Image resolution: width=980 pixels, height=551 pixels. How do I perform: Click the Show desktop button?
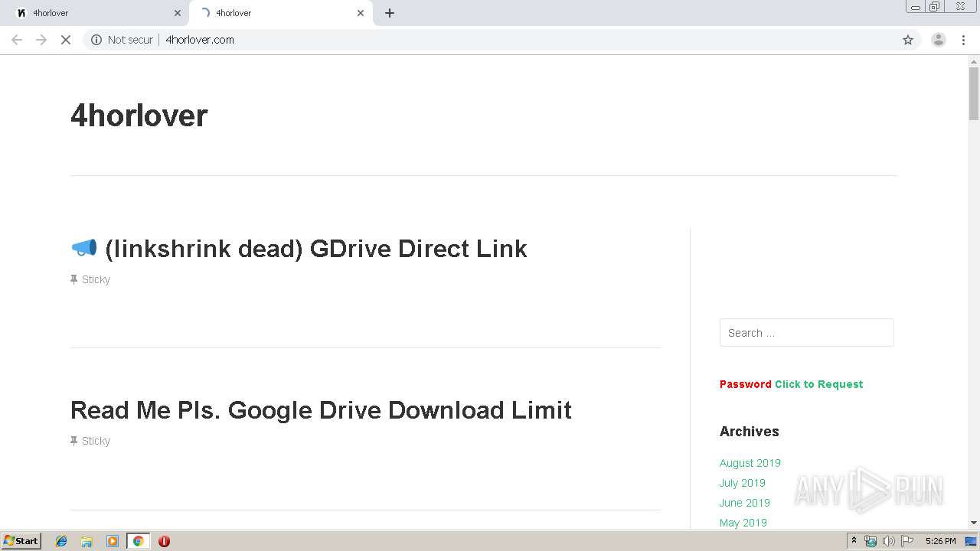click(x=972, y=541)
